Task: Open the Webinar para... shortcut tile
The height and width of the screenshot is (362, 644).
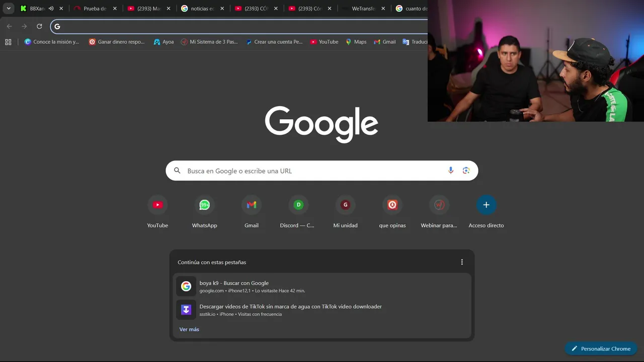Action: 439,212
